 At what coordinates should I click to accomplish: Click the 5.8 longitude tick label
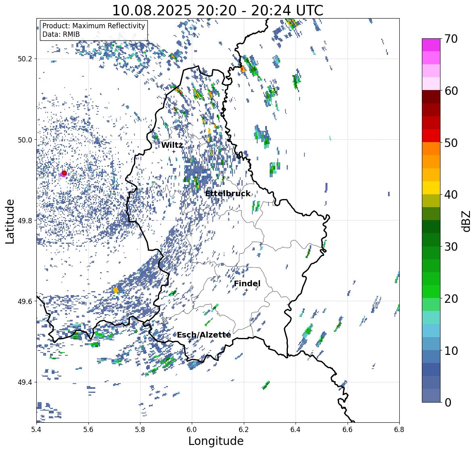tap(140, 430)
